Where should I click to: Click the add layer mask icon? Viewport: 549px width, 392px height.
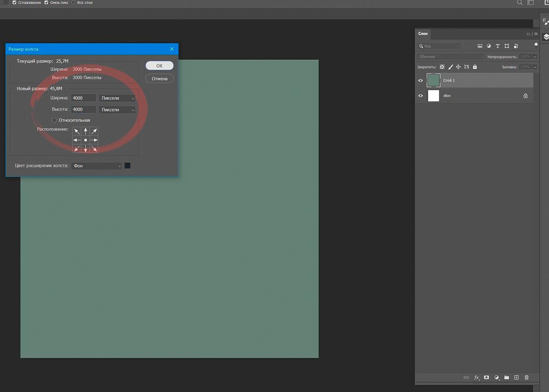pos(487,377)
